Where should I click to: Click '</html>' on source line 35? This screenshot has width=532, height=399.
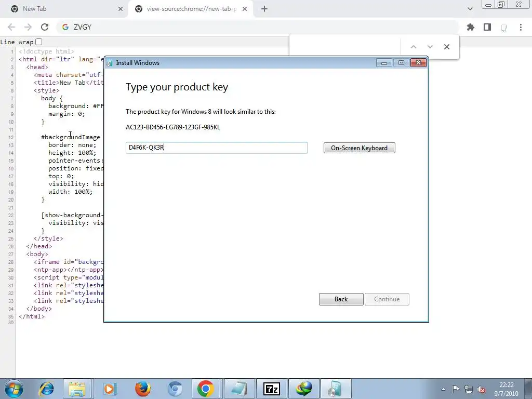click(x=32, y=316)
